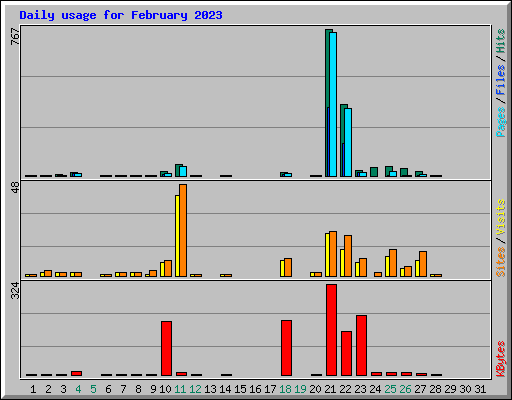Click the red KBytes bar for day 22
The image size is (512, 400).
(346, 353)
